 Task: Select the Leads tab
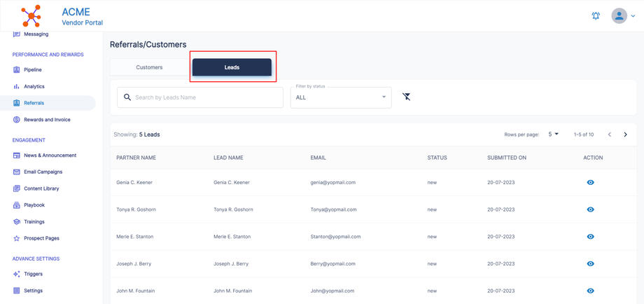(x=232, y=67)
